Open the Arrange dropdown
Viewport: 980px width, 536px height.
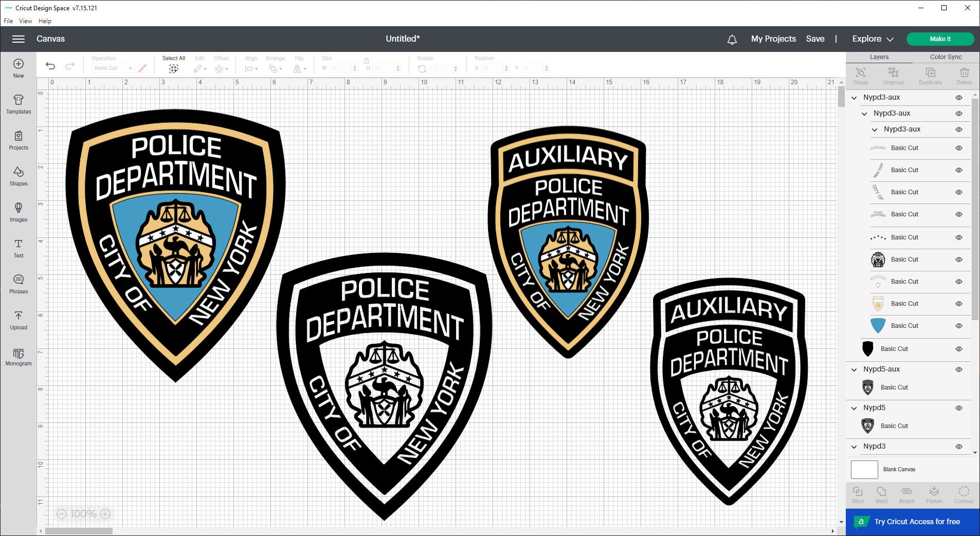[275, 68]
